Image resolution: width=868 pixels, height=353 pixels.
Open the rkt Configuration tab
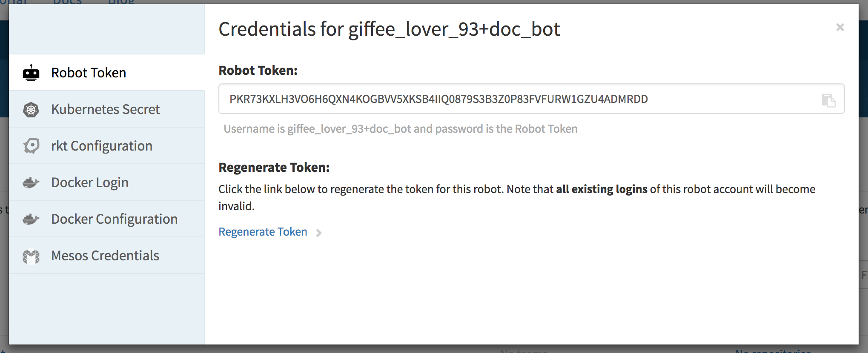(101, 146)
